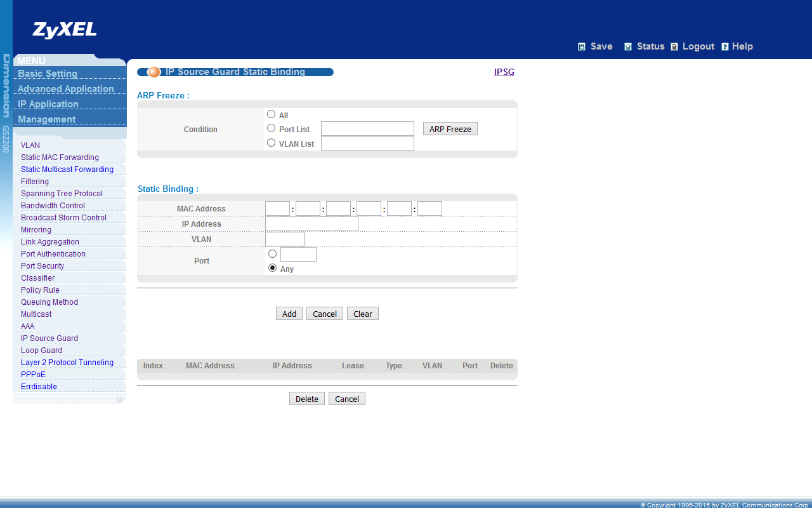Open Errdisable page
The image size is (812, 508).
(x=39, y=387)
